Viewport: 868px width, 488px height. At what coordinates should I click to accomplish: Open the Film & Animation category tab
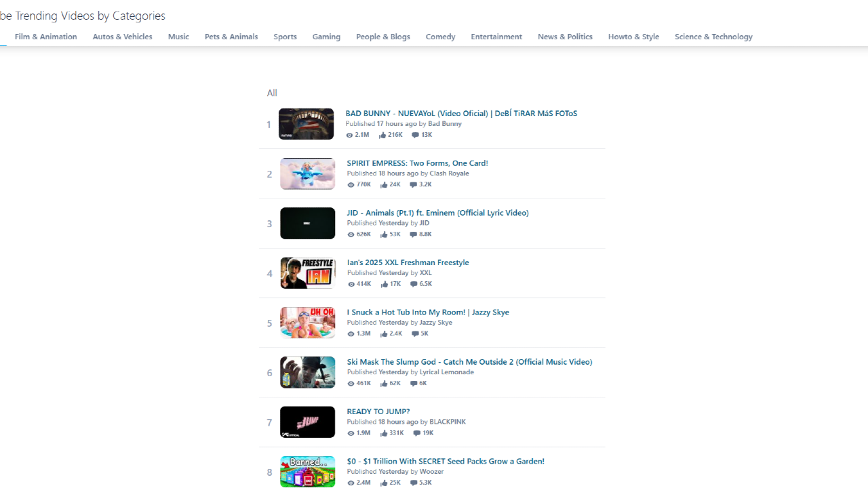(45, 37)
